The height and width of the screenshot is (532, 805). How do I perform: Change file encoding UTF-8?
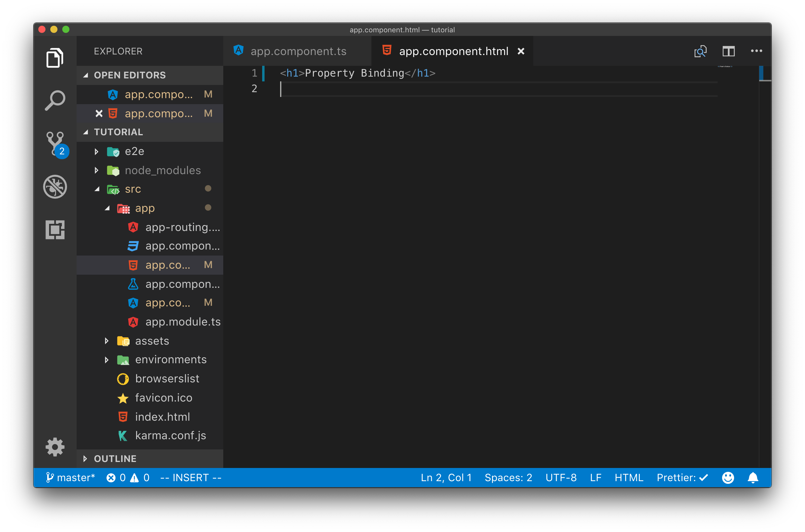pos(561,478)
